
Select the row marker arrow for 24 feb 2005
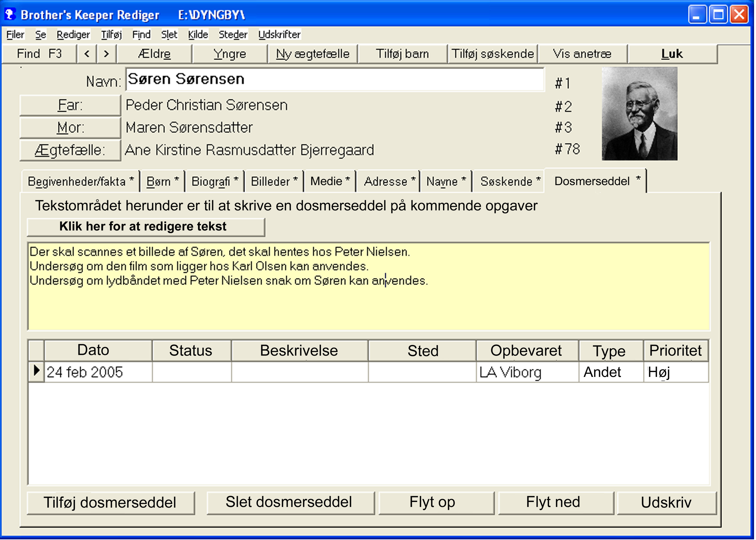pos(36,371)
